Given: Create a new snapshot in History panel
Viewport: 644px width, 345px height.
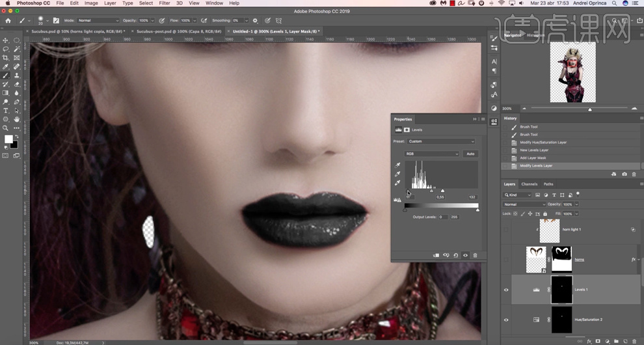Looking at the screenshot, I should 624,174.
